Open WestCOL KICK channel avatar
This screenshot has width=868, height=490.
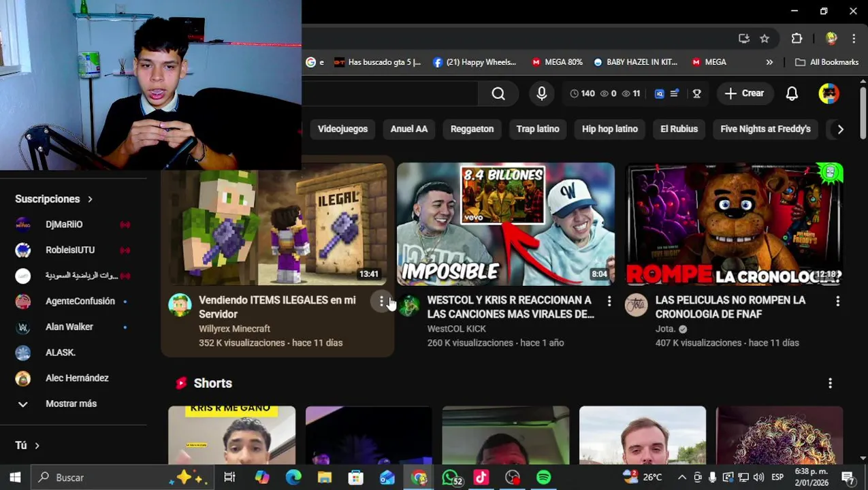(x=408, y=305)
